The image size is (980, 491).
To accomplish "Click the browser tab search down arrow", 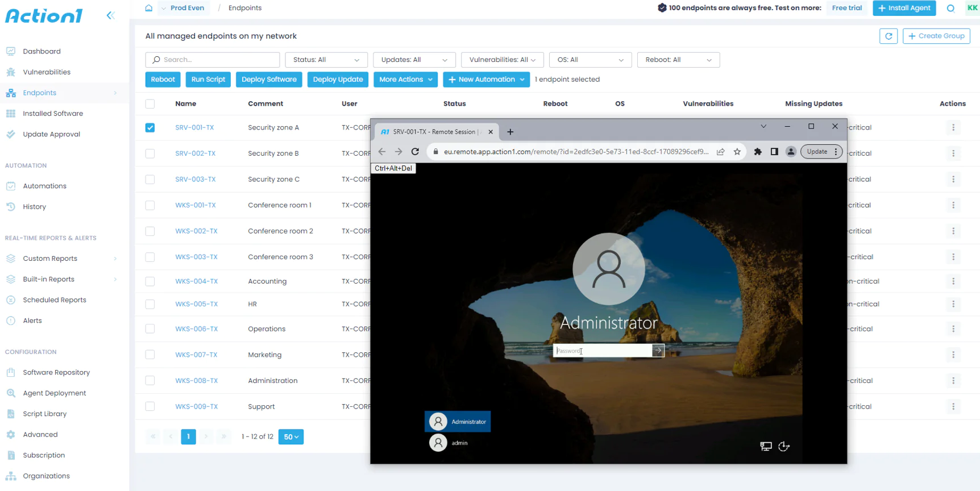I will tap(763, 126).
